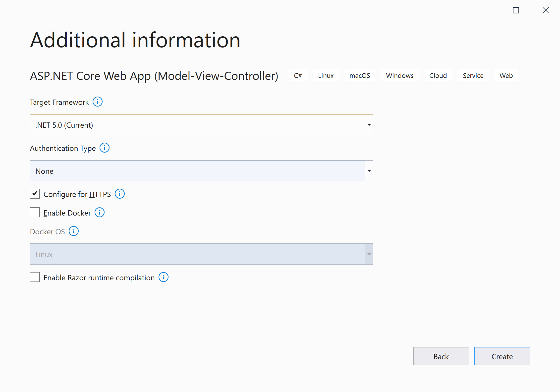Click the Target Framework info icon

tap(98, 102)
